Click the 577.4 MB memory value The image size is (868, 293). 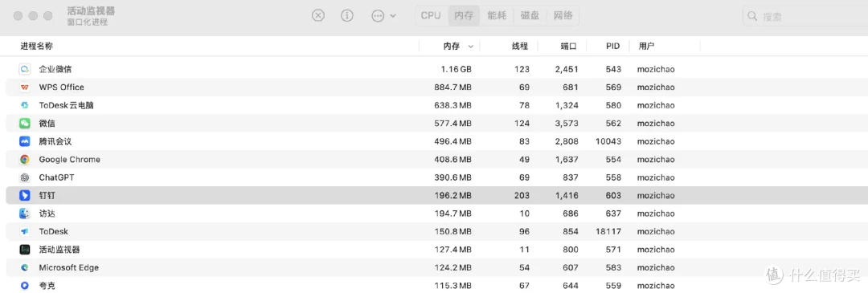pyautogui.click(x=452, y=124)
